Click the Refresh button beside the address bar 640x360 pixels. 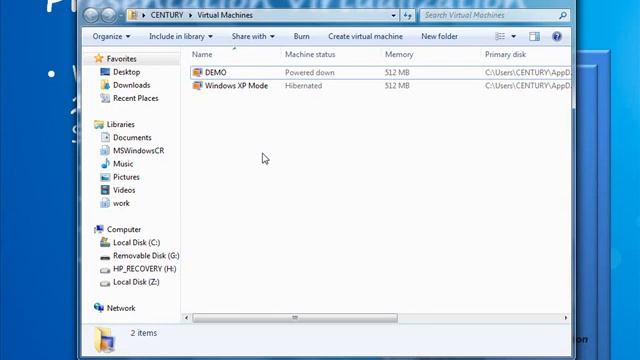407,16
